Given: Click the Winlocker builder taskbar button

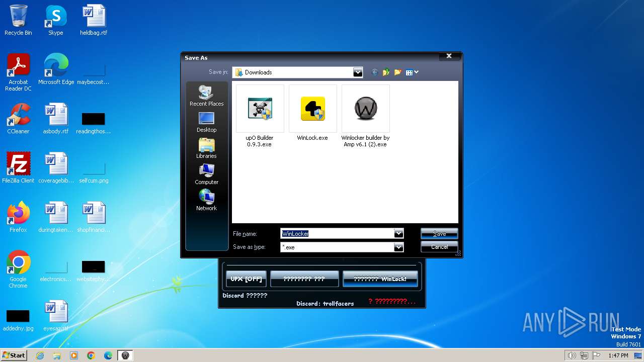Looking at the screenshot, I should [125, 355].
